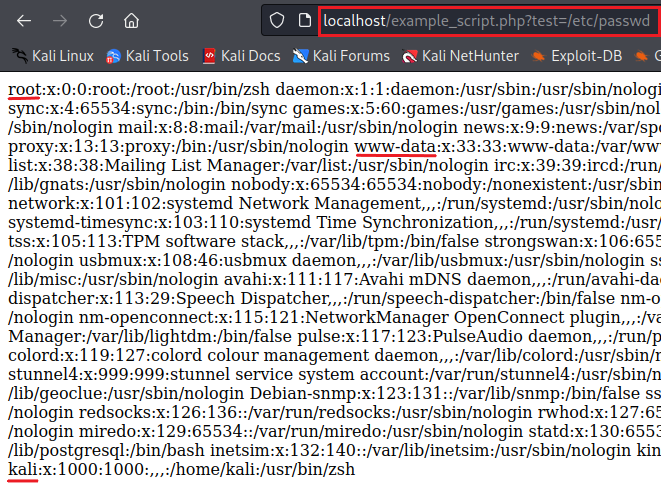The height and width of the screenshot is (484, 661).
Task: Click the underlined 'www-data' user entry
Action: pyautogui.click(x=395, y=146)
